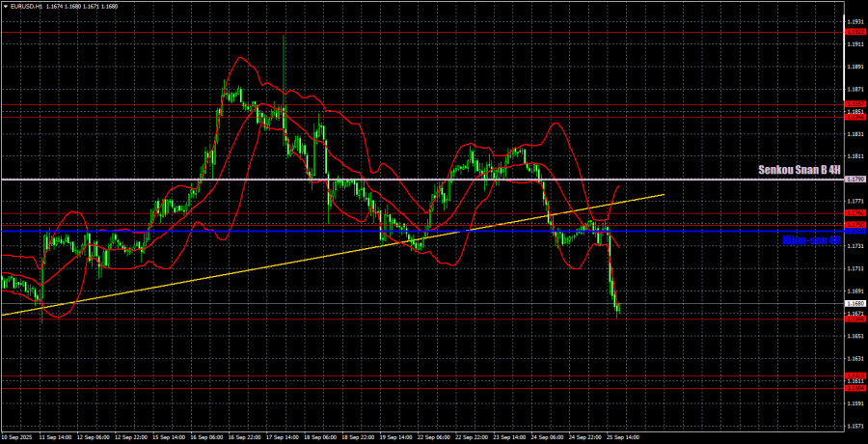Viewport: 868px width, 444px height.
Task: Click the 1.1790 Senkou Span price tag
Action: click(x=854, y=179)
